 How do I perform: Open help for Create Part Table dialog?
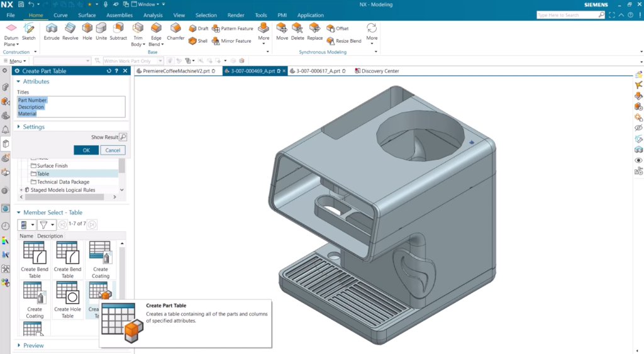[116, 70]
